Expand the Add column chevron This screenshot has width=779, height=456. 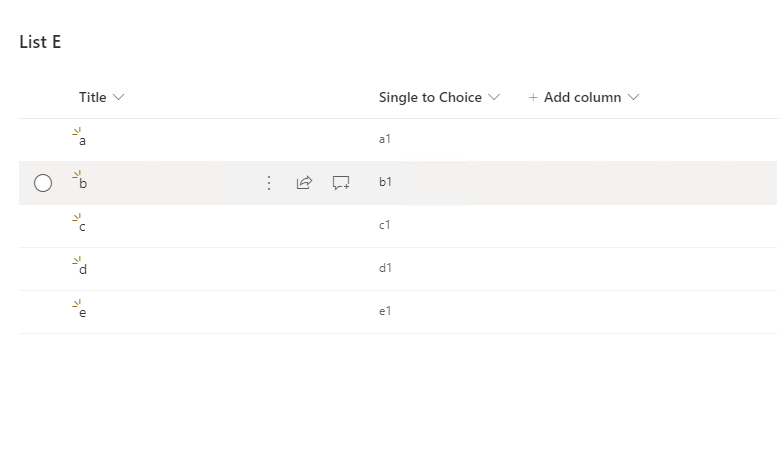pyautogui.click(x=633, y=97)
